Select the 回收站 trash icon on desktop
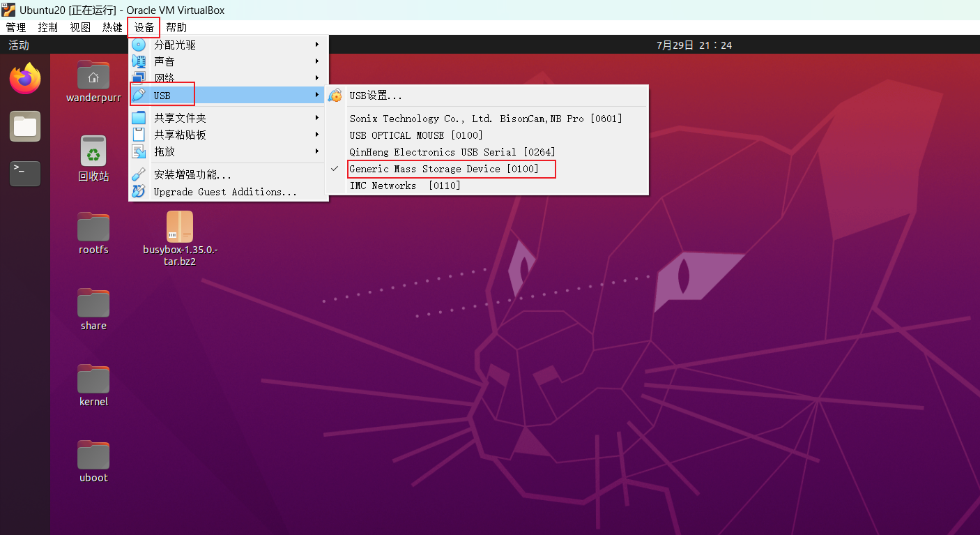Screen dimensions: 980x535 (x=93, y=159)
